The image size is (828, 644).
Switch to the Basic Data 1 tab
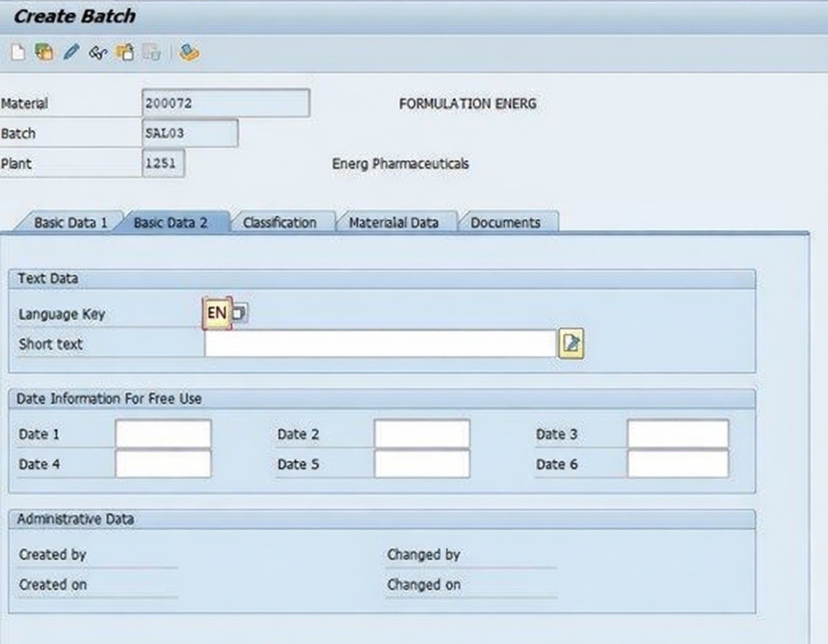pos(70,223)
